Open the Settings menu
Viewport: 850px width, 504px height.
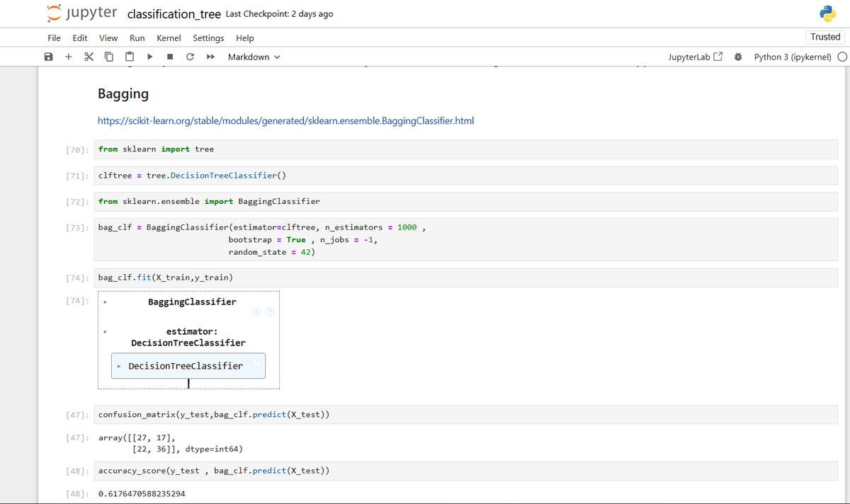(x=208, y=38)
